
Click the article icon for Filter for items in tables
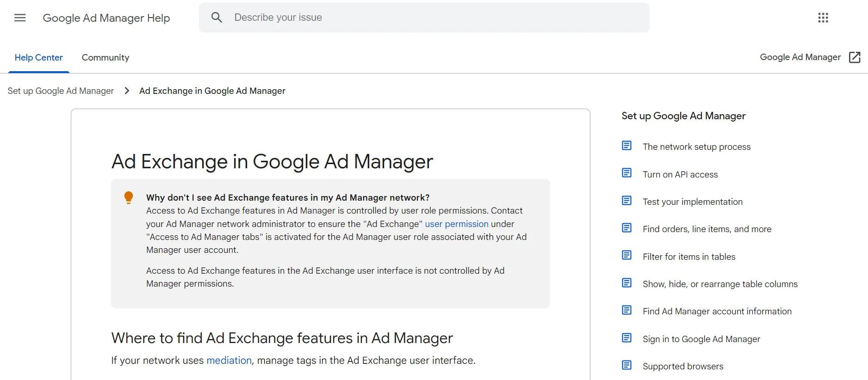(626, 255)
